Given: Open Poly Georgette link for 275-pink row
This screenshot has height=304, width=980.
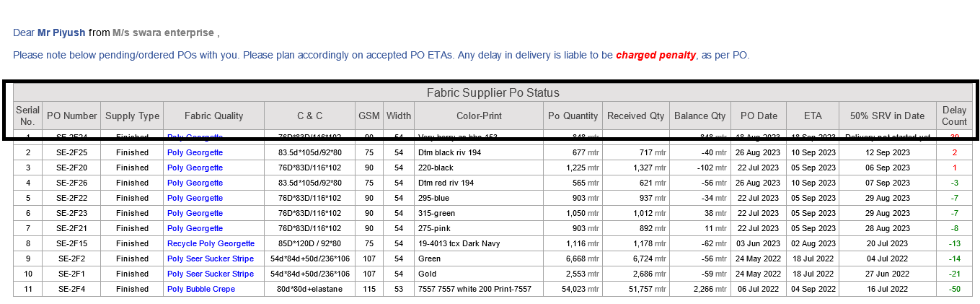Looking at the screenshot, I should [x=195, y=228].
